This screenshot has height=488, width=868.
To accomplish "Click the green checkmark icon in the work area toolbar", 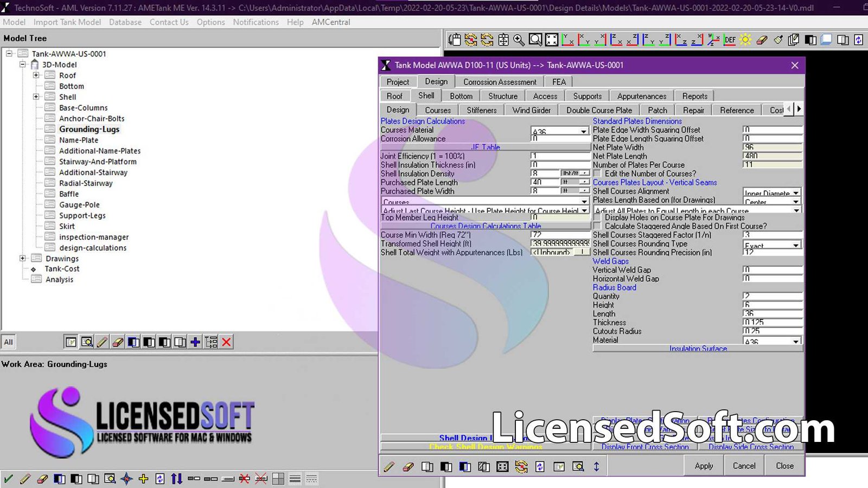I will pos(8,479).
